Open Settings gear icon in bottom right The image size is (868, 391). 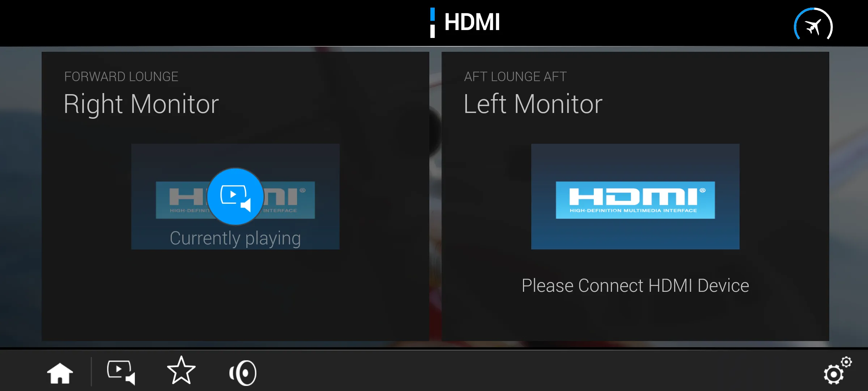(837, 371)
